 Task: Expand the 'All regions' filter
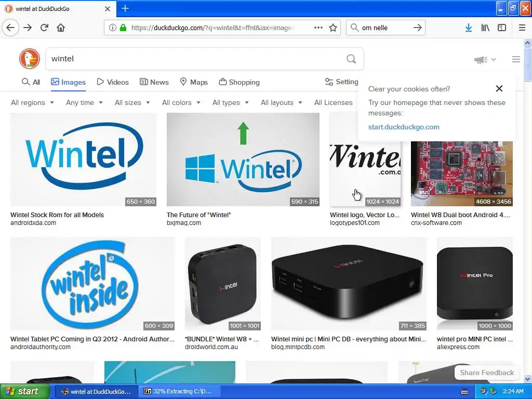click(32, 102)
